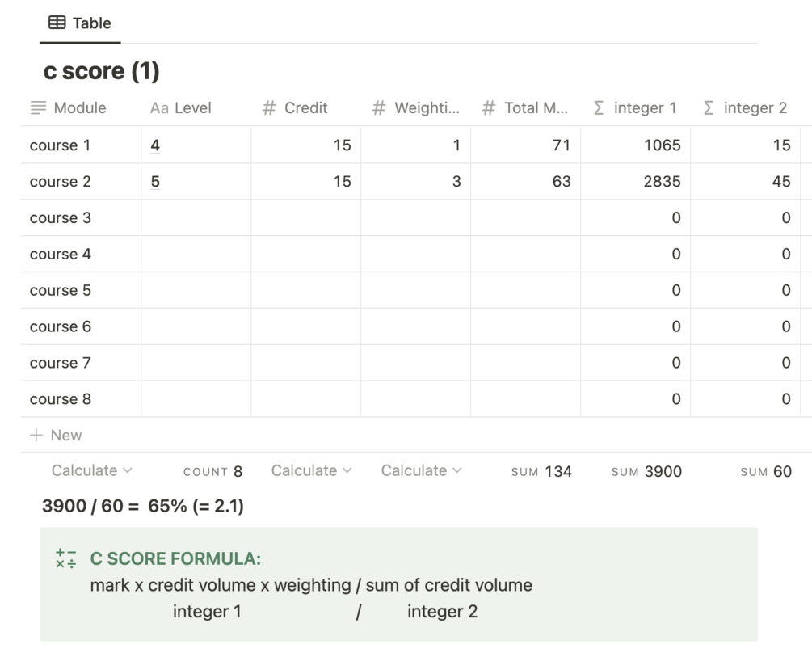Click the hash icon beside Total M... header
This screenshot has width=812, height=657.
tap(489, 108)
